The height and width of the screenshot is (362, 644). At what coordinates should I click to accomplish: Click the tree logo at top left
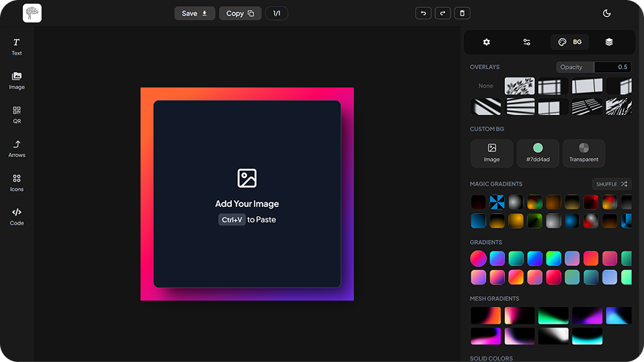tap(32, 13)
